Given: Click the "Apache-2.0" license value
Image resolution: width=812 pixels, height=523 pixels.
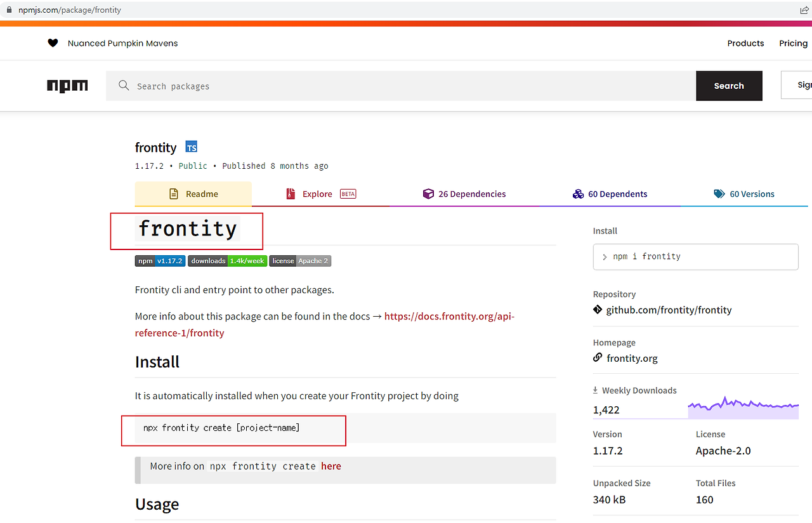Looking at the screenshot, I should pyautogui.click(x=723, y=451).
